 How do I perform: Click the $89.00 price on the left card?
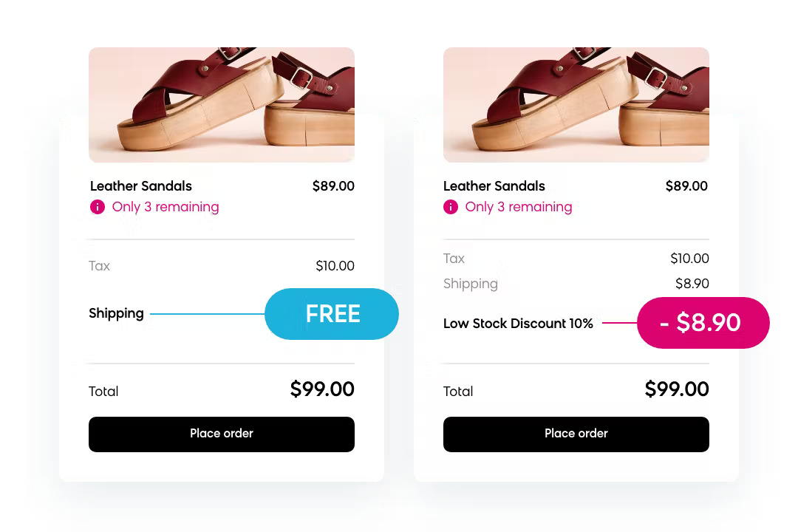[333, 186]
